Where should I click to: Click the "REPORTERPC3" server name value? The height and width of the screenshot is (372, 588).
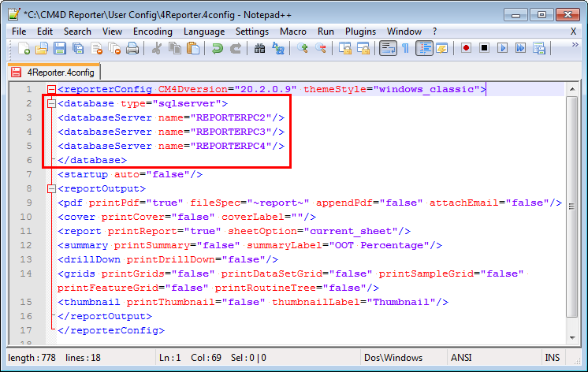[x=231, y=132]
